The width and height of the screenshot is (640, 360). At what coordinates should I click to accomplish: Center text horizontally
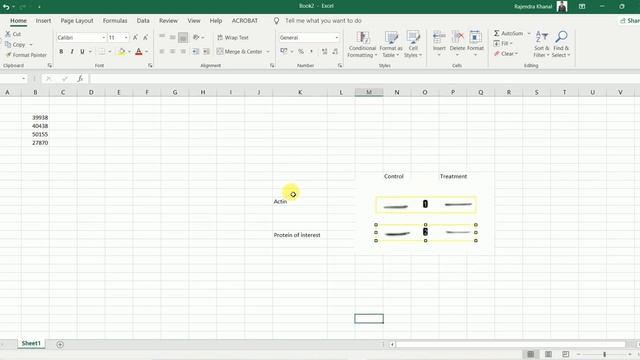click(x=172, y=51)
